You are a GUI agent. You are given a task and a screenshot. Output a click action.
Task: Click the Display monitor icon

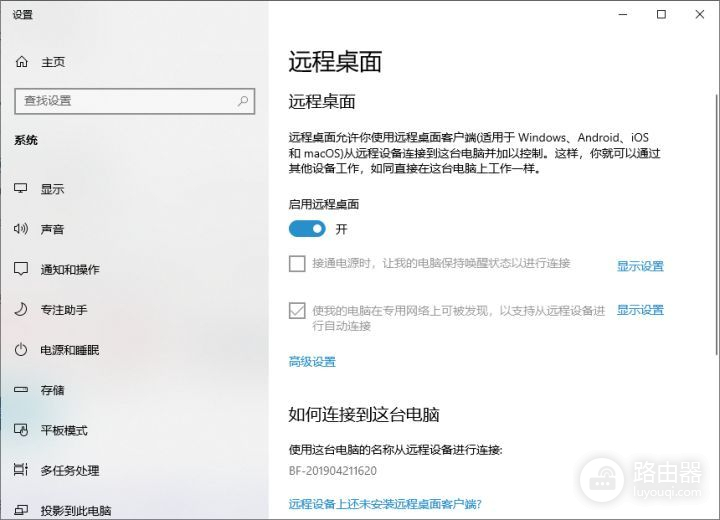tap(21, 189)
